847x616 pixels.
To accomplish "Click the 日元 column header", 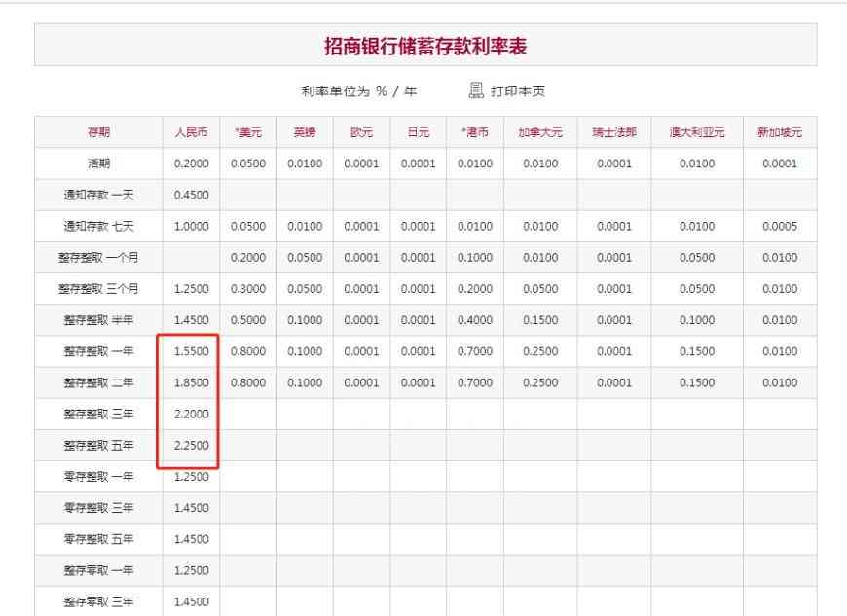I will [x=419, y=132].
